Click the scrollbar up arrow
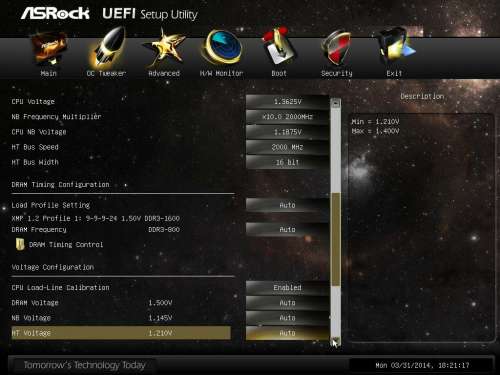This screenshot has width=500, height=375. 336,103
